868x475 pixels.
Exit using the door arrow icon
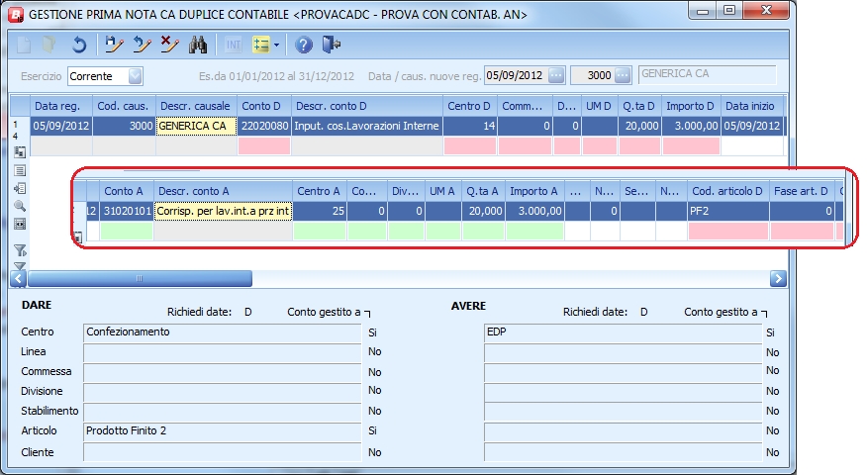[x=331, y=45]
